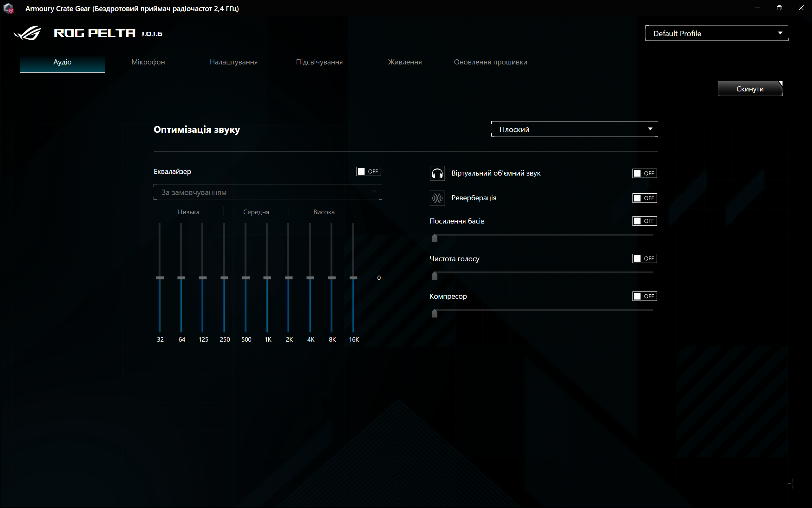This screenshot has height=508, width=812.
Task: Turn on the Реверберація toggle
Action: pos(645,198)
